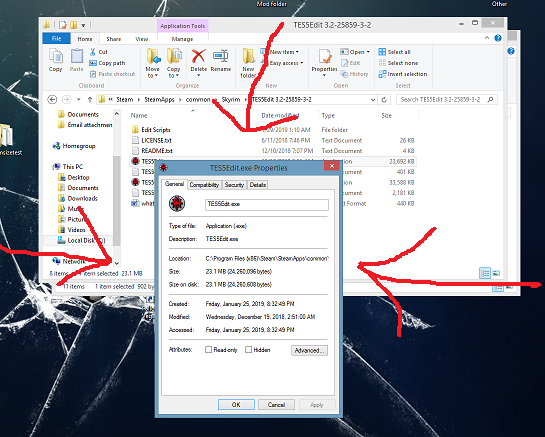Click the Refresh address button
The image size is (545, 437).
pos(384,100)
